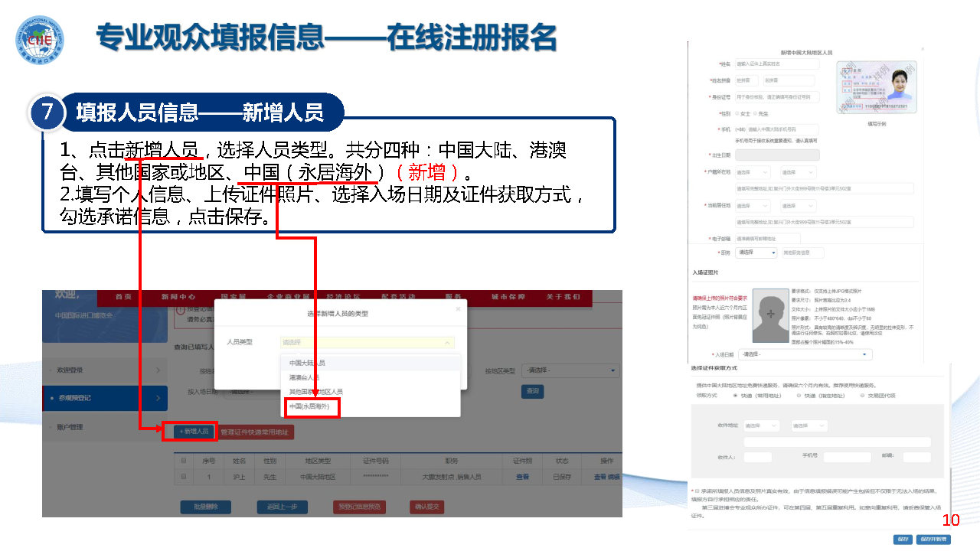Click the 批量删除 button
This screenshot has width=980, height=551.
pyautogui.click(x=205, y=507)
